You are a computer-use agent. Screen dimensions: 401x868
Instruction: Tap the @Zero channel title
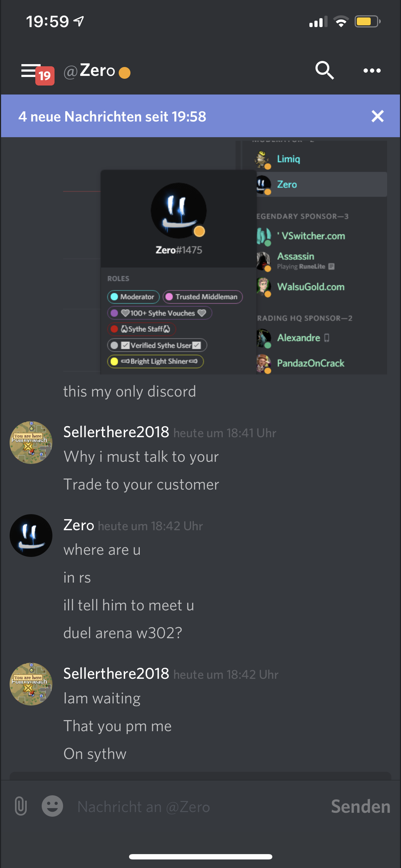pos(89,71)
